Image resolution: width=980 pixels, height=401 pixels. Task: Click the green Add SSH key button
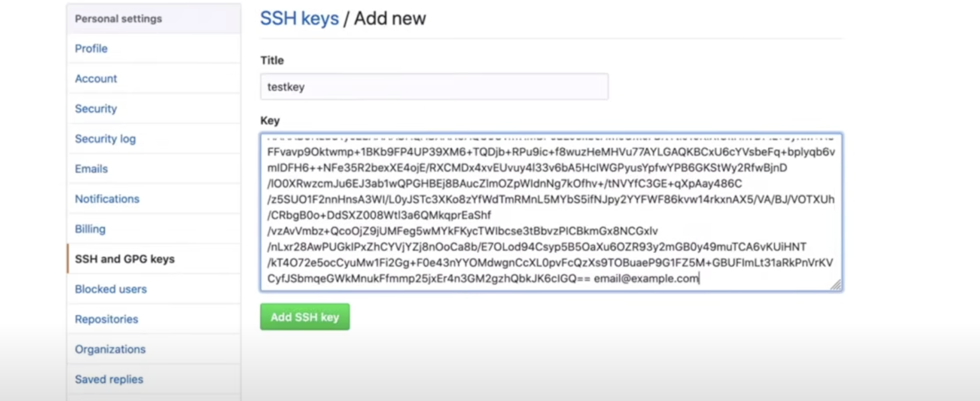pos(304,317)
